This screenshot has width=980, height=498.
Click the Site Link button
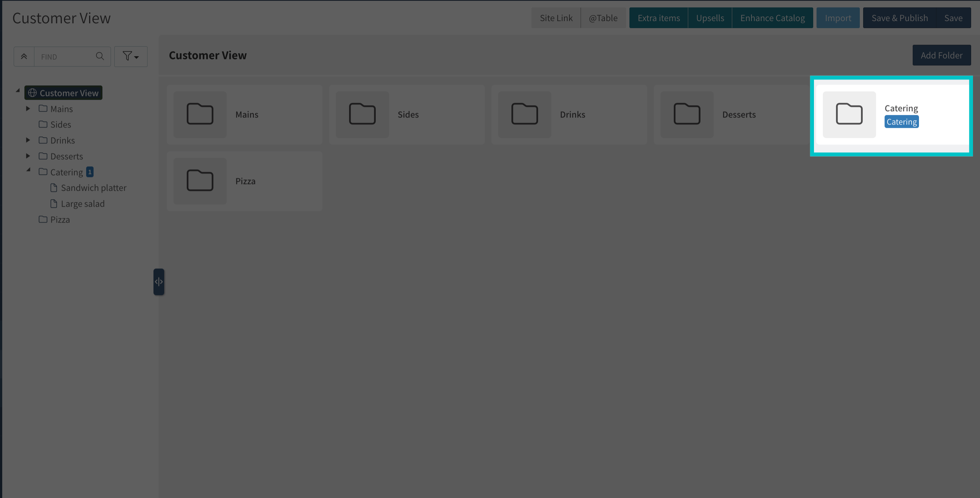(556, 18)
